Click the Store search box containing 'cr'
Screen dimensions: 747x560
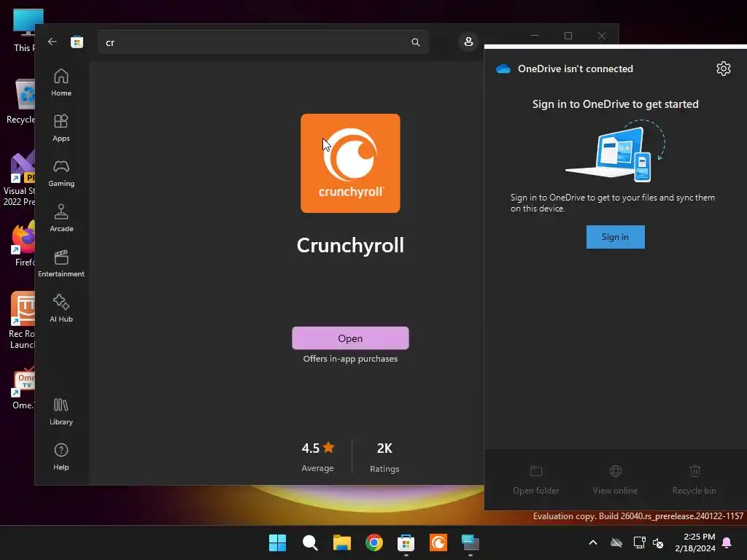tap(263, 42)
